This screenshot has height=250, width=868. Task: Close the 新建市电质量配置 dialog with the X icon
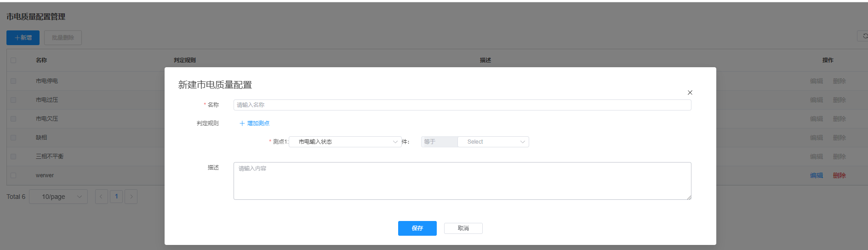coord(690,93)
